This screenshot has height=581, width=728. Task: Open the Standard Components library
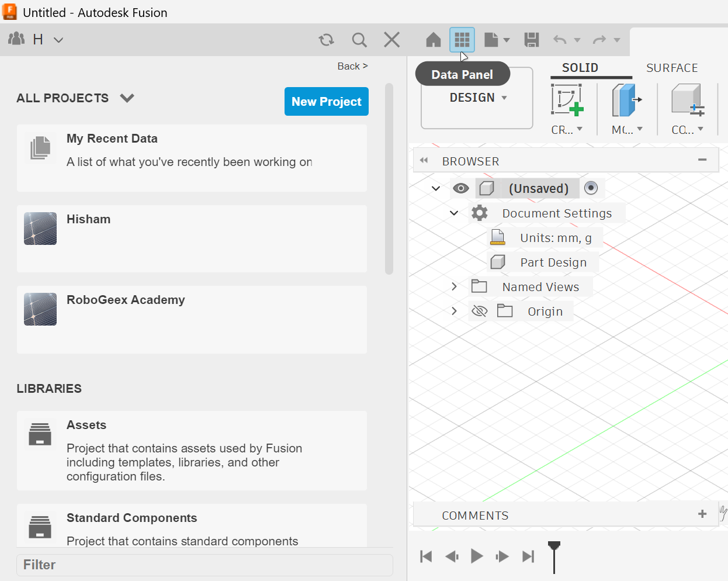(x=192, y=526)
